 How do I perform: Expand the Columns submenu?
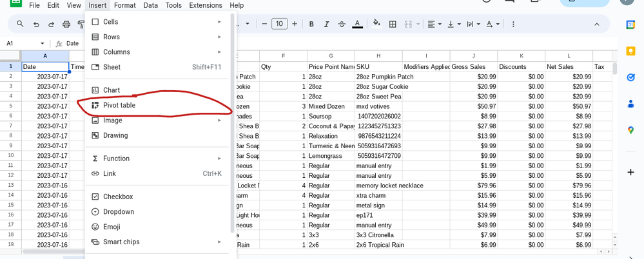click(219, 52)
